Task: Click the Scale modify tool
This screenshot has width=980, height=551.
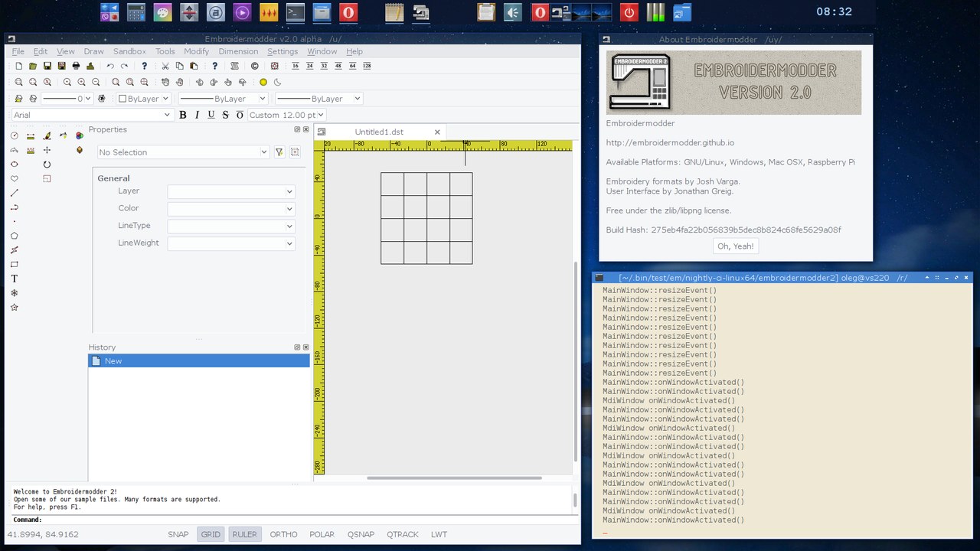Action: 47,179
